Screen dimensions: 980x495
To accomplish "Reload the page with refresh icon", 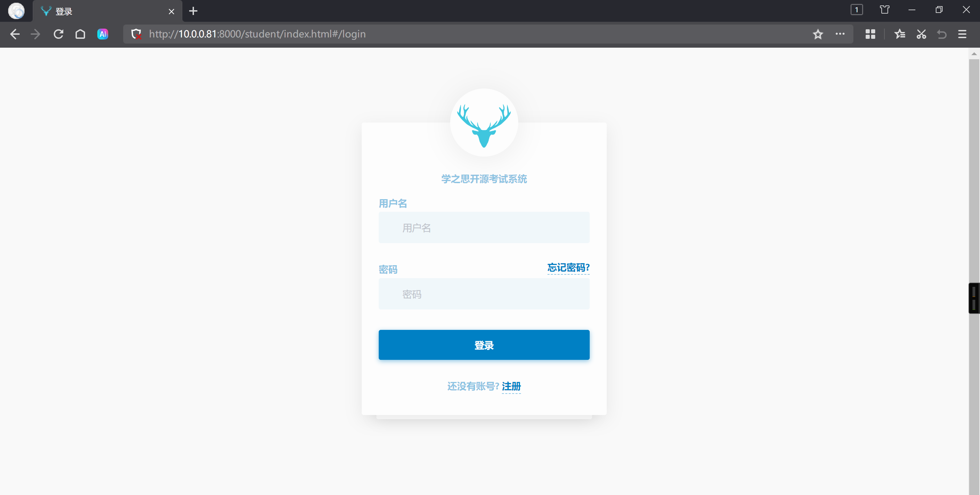I will tap(58, 34).
